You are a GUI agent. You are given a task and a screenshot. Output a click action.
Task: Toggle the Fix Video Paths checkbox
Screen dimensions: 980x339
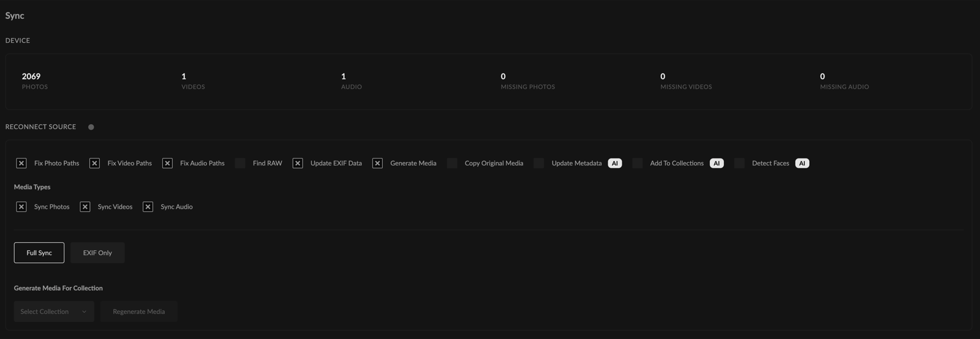94,163
